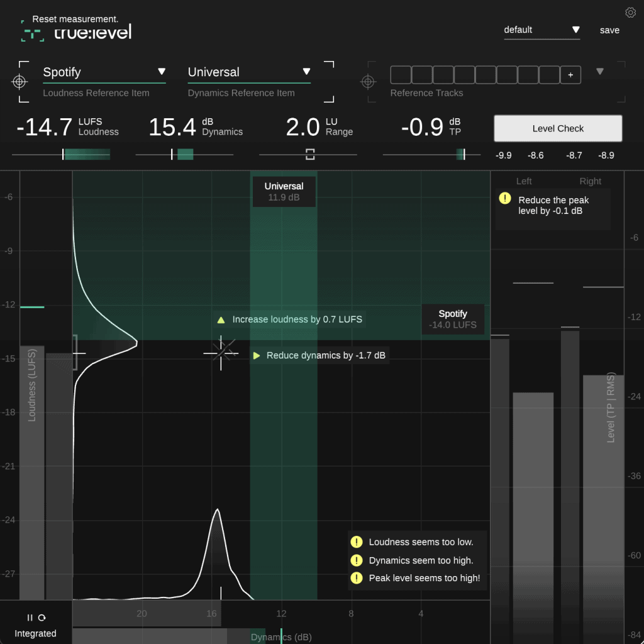Click the Level Check button
This screenshot has height=644, width=644.
pos(558,128)
